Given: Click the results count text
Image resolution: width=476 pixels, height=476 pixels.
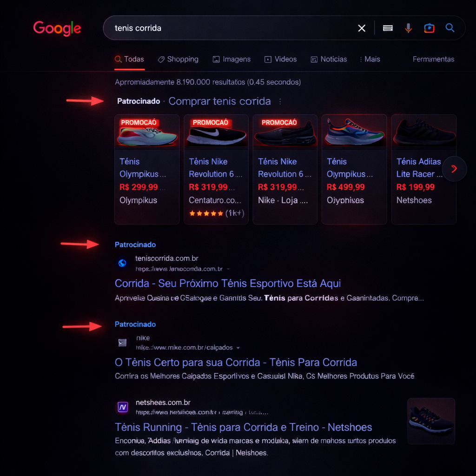Looking at the screenshot, I should click(208, 82).
